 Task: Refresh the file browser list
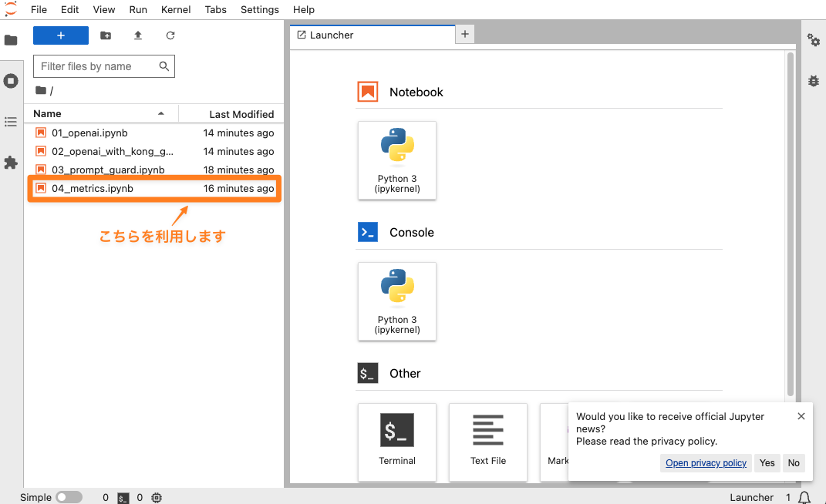(170, 35)
